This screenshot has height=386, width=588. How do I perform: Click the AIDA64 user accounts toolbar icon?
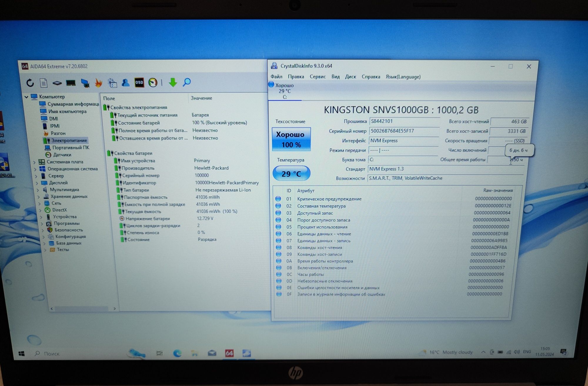click(126, 83)
